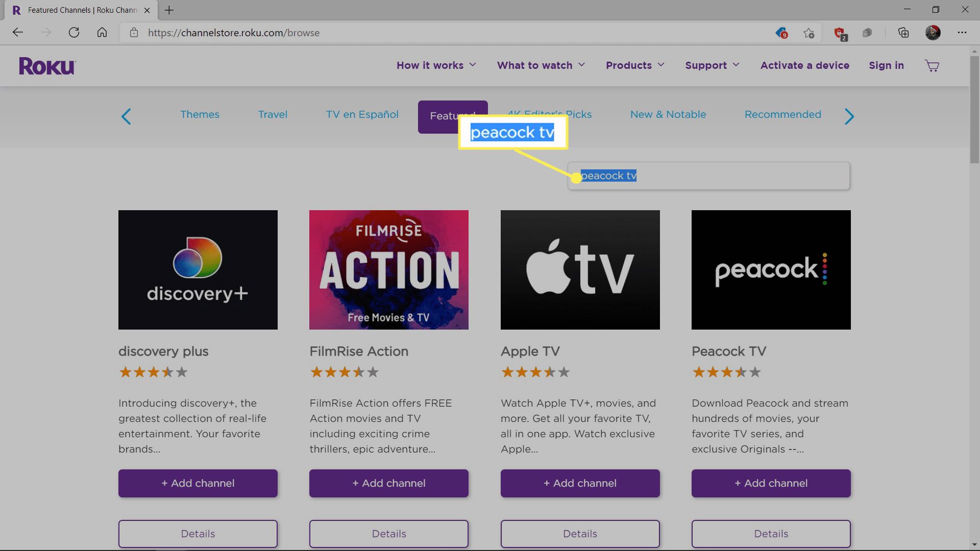Click the Roku home logo icon
980x551 pixels.
coord(48,65)
